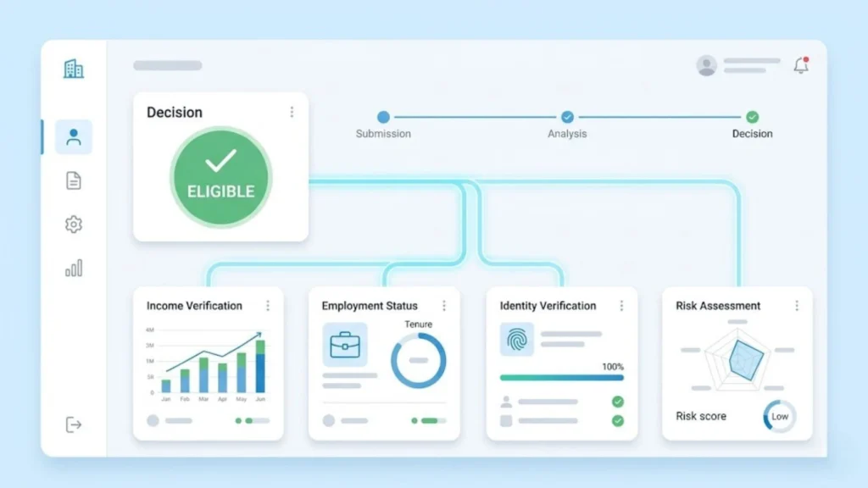
Task: Click the briefcase icon in Employment Status
Action: point(345,344)
